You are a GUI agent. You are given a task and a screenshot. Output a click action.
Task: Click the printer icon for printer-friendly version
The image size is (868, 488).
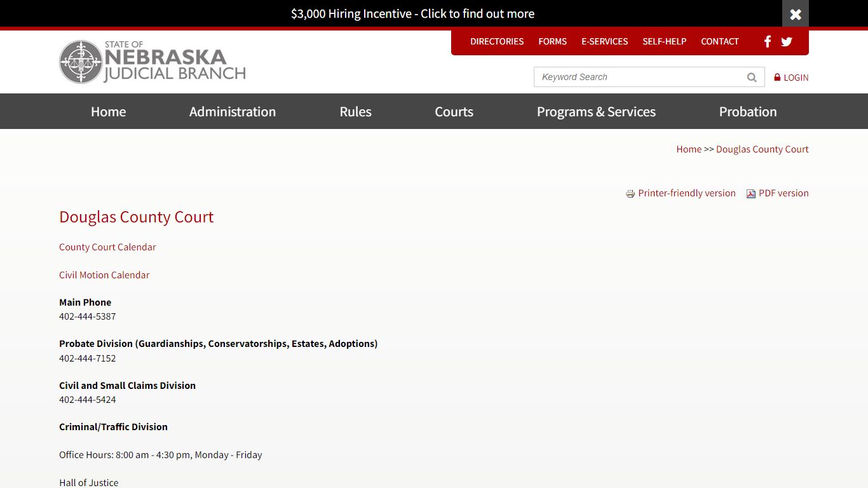pos(630,194)
